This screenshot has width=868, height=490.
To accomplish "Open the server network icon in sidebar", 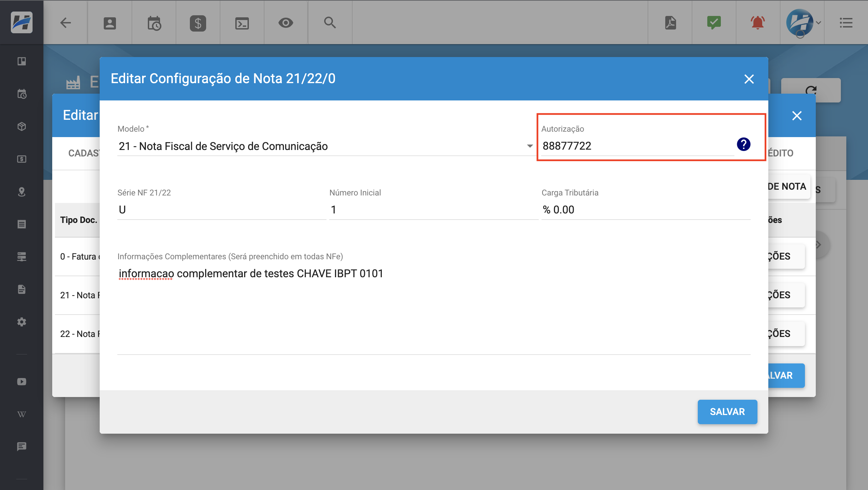I will [x=22, y=257].
